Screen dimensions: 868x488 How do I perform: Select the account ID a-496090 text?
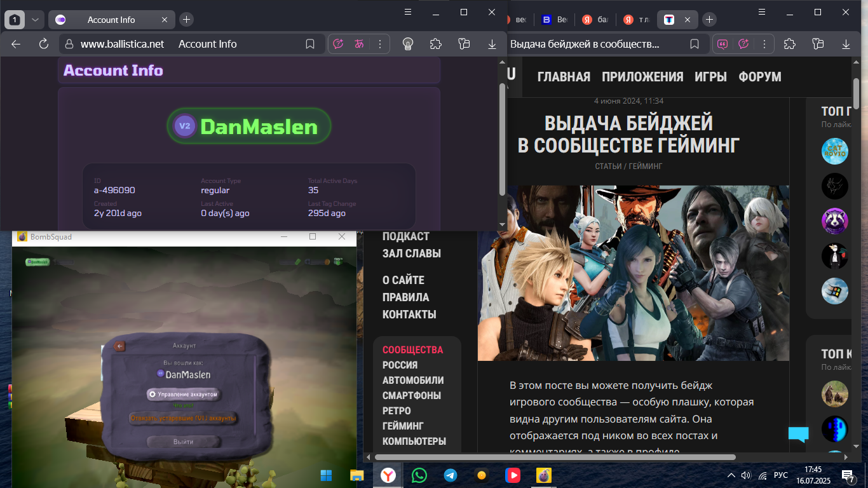114,190
